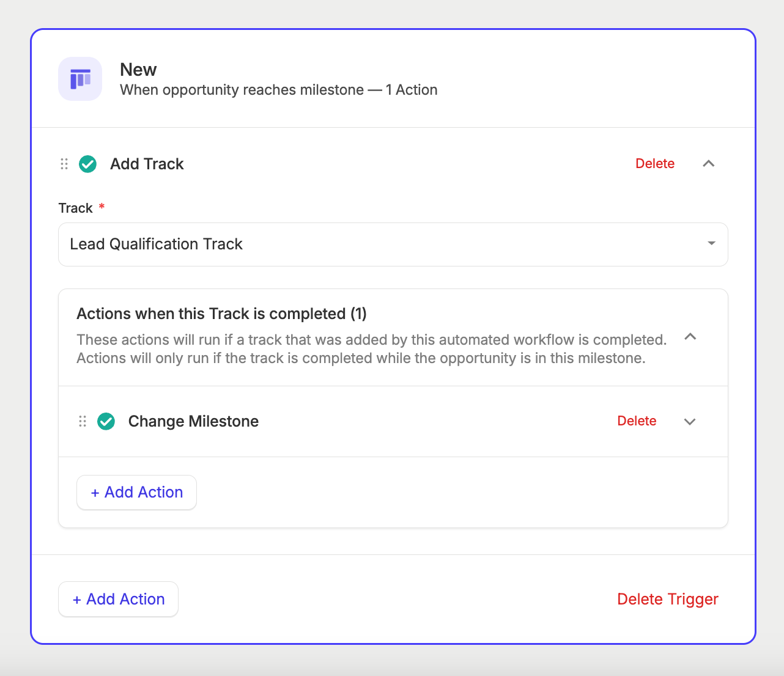Image resolution: width=784 pixels, height=676 pixels.
Task: Click the green checkmark next to Change Milestone
Action: (106, 421)
